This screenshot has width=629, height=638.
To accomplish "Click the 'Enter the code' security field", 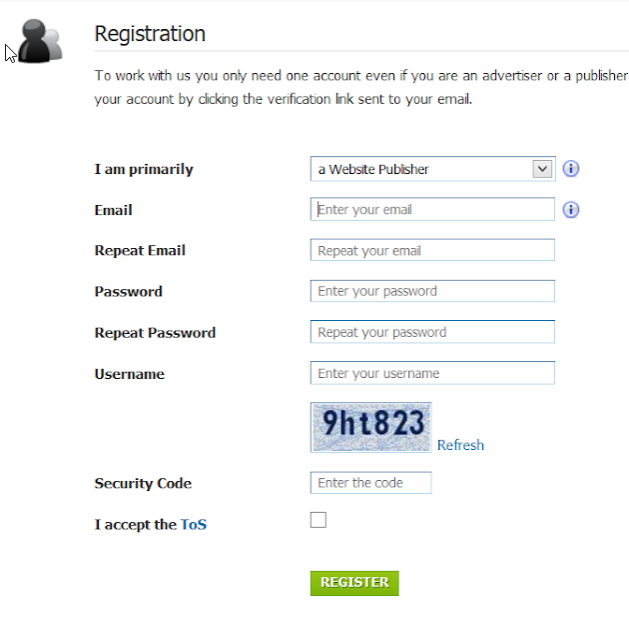I will [x=371, y=483].
